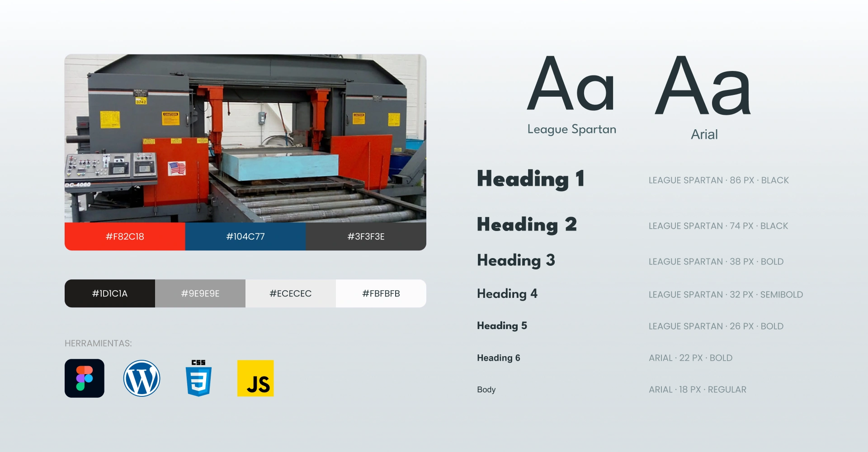Click the Body text sample
868x452 pixels.
486,390
